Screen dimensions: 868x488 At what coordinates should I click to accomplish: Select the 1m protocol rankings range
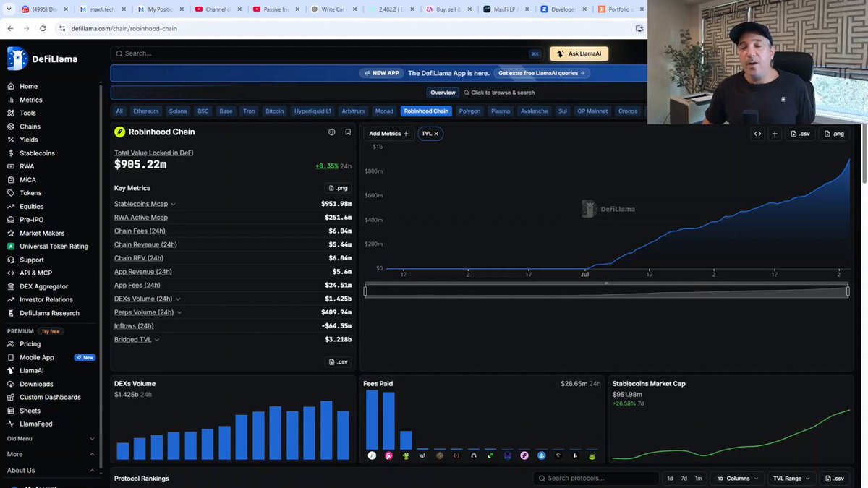click(x=698, y=479)
